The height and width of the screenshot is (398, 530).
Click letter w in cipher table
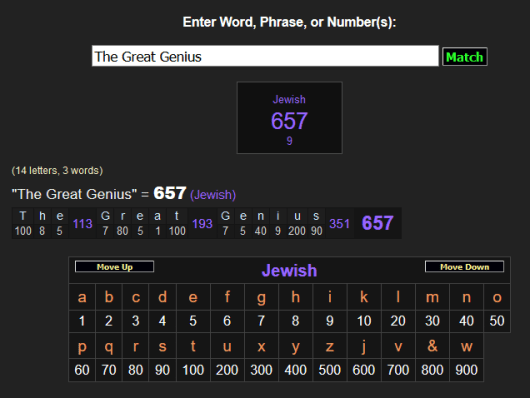[466, 346]
